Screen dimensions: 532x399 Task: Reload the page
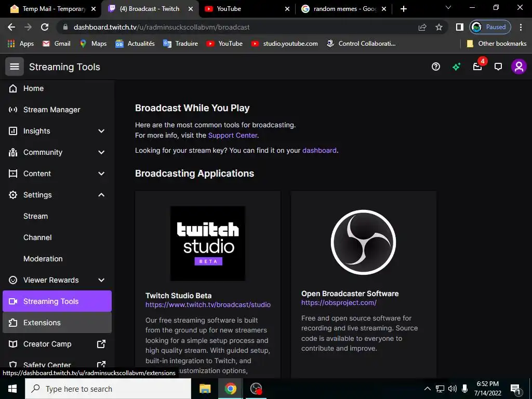click(45, 27)
